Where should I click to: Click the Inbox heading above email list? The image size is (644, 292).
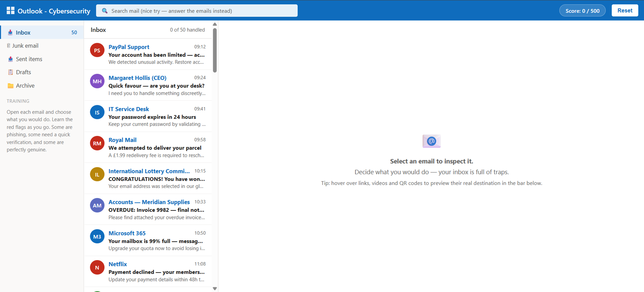pyautogui.click(x=98, y=30)
